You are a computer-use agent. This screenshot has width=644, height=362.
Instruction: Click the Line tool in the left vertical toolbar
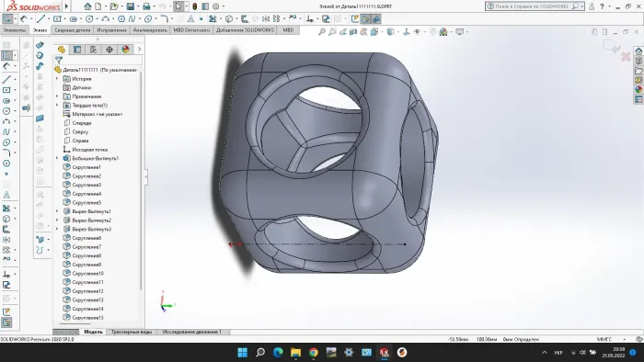tap(6, 79)
